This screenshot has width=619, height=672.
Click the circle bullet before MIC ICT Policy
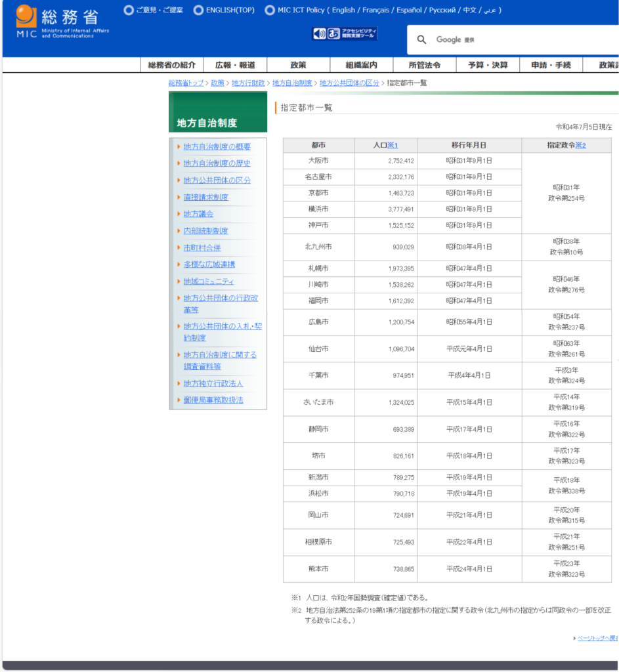[x=270, y=10]
